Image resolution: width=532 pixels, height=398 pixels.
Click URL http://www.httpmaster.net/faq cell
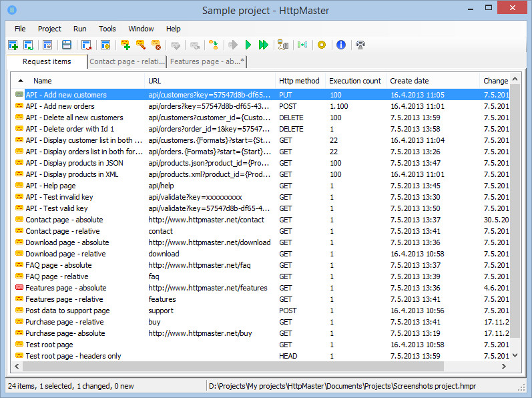click(x=200, y=265)
